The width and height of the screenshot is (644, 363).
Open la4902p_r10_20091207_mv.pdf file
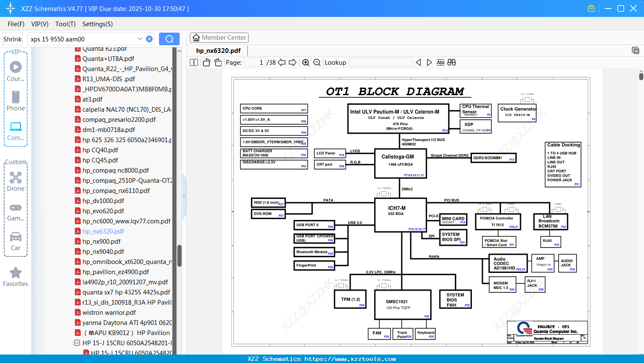[x=125, y=282]
